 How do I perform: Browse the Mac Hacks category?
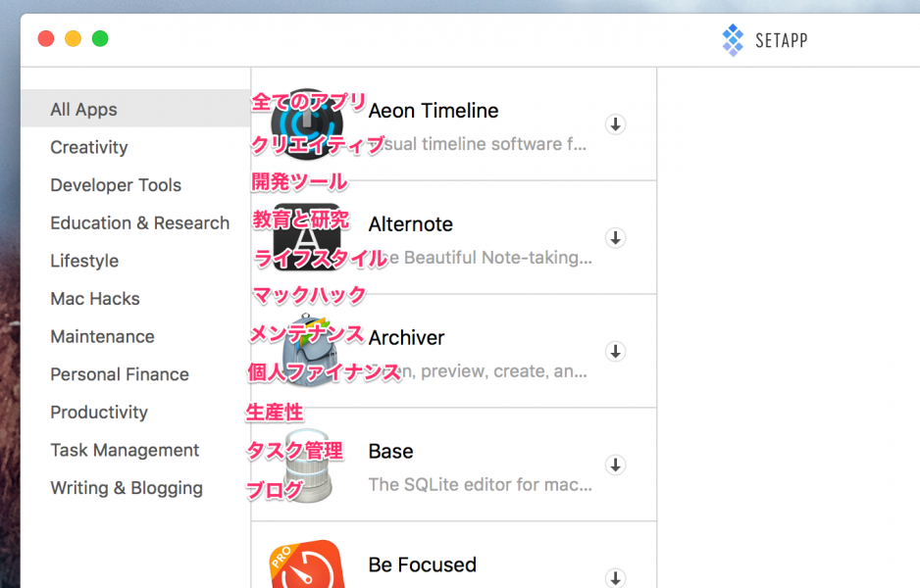point(95,299)
